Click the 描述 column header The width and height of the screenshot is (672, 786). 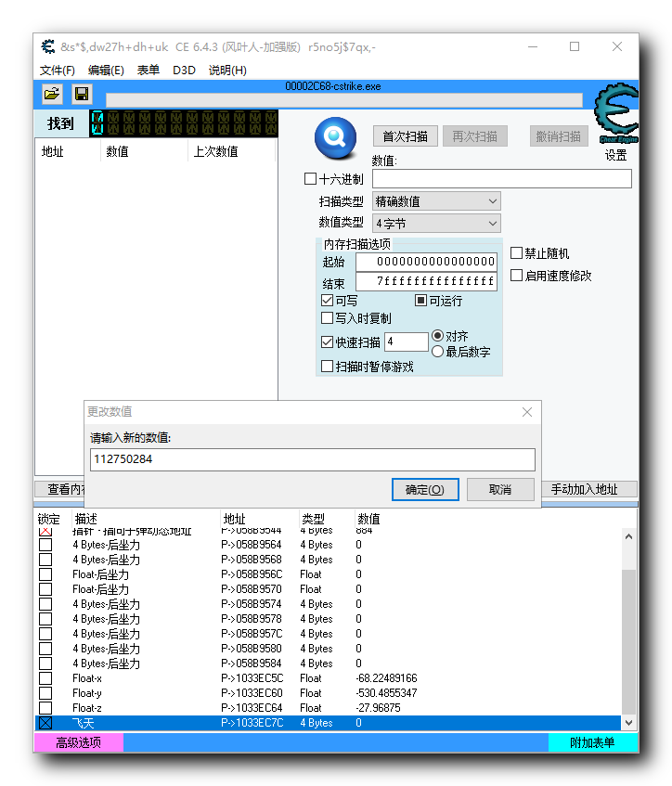coord(85,519)
